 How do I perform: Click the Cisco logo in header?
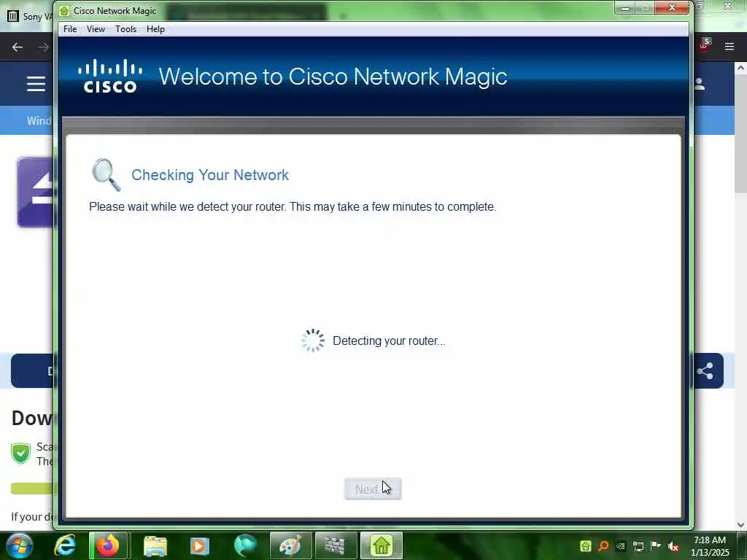pos(110,76)
